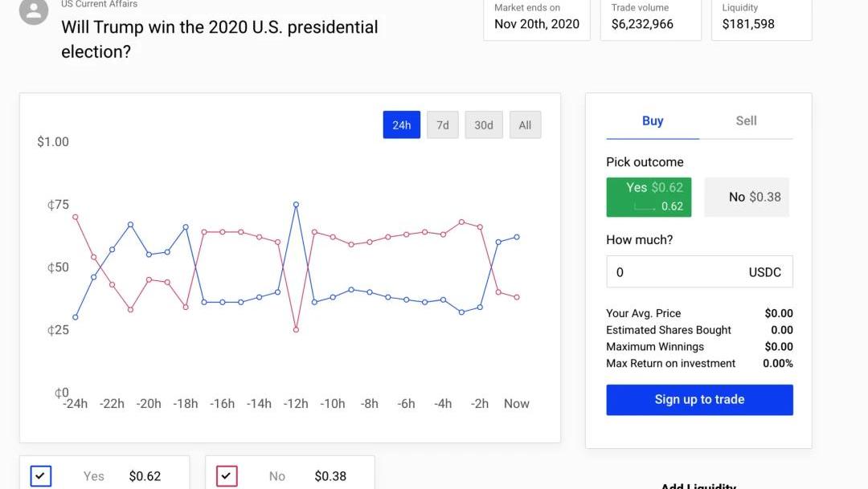
Task: Click the red data point at -24h
Action: pyautogui.click(x=76, y=218)
